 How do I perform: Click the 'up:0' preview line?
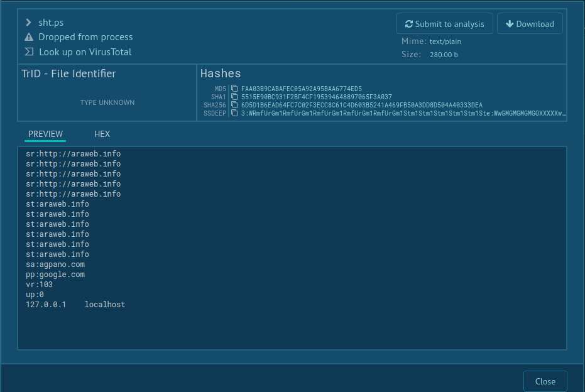click(35, 295)
